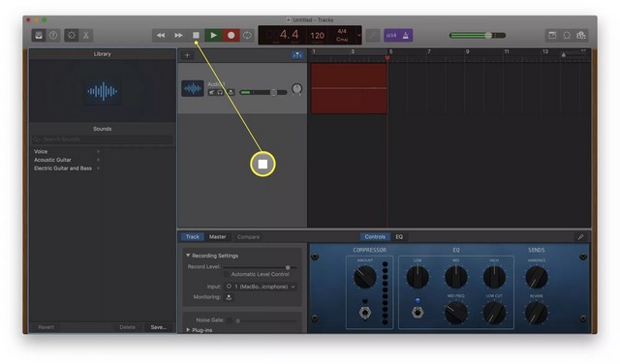Add a new track with plus button
The image size is (620, 364).
[x=187, y=55]
